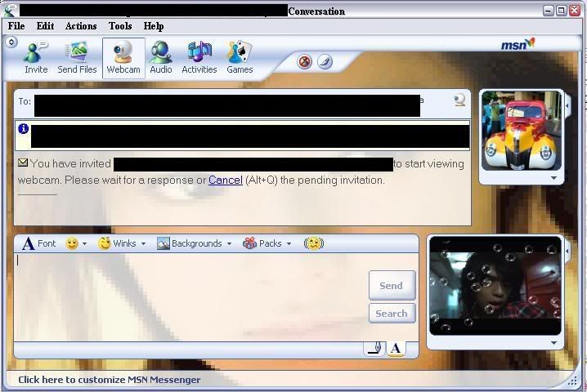Collapse the contact's display picture panel
The height and width of the screenshot is (392, 587).
(x=567, y=106)
